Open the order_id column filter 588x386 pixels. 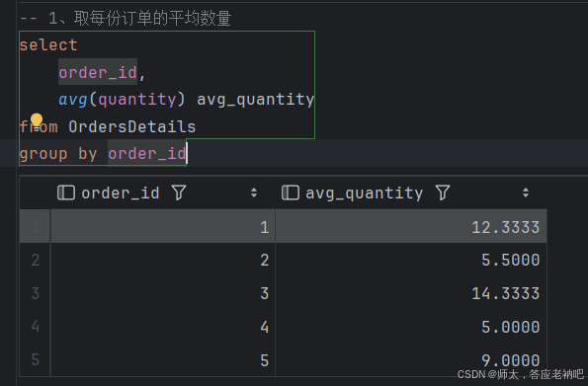(179, 193)
